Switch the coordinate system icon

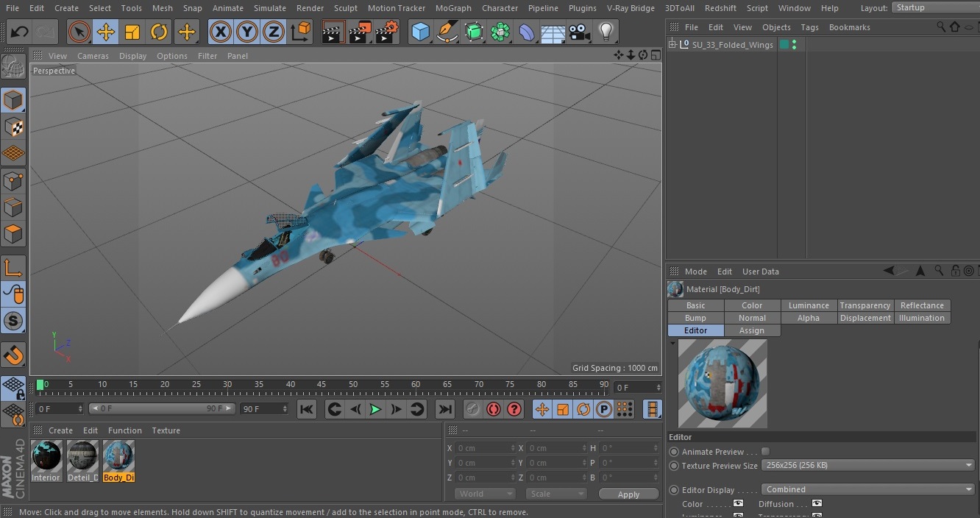pyautogui.click(x=301, y=32)
